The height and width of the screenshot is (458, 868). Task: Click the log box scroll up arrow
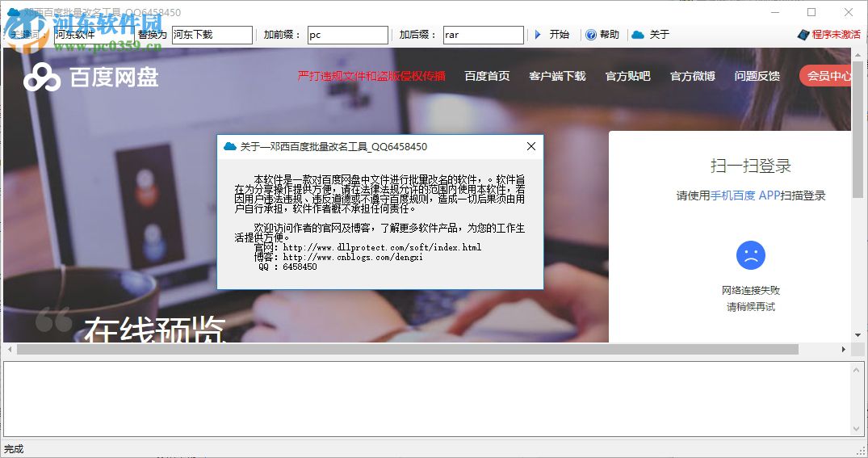point(857,369)
